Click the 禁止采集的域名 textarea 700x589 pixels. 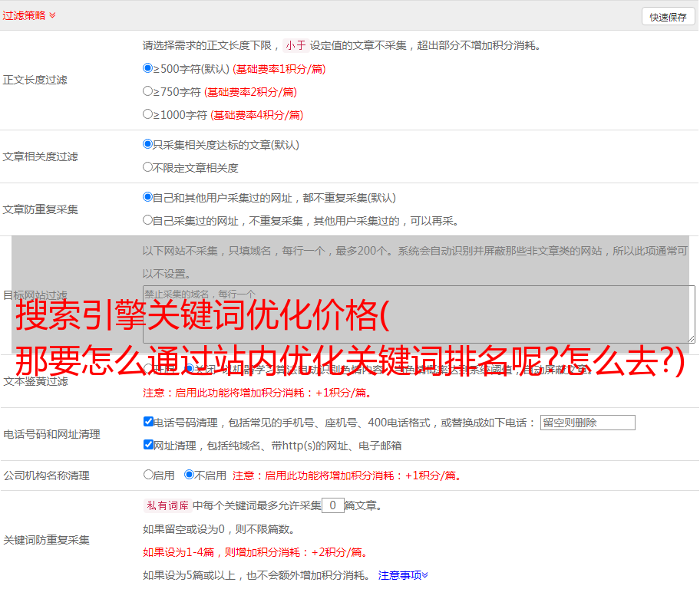(x=418, y=314)
